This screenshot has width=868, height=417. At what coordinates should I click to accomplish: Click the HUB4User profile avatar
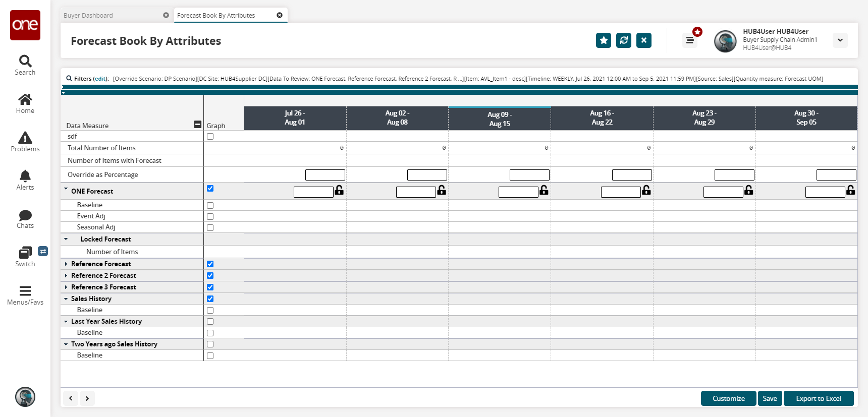coord(725,41)
